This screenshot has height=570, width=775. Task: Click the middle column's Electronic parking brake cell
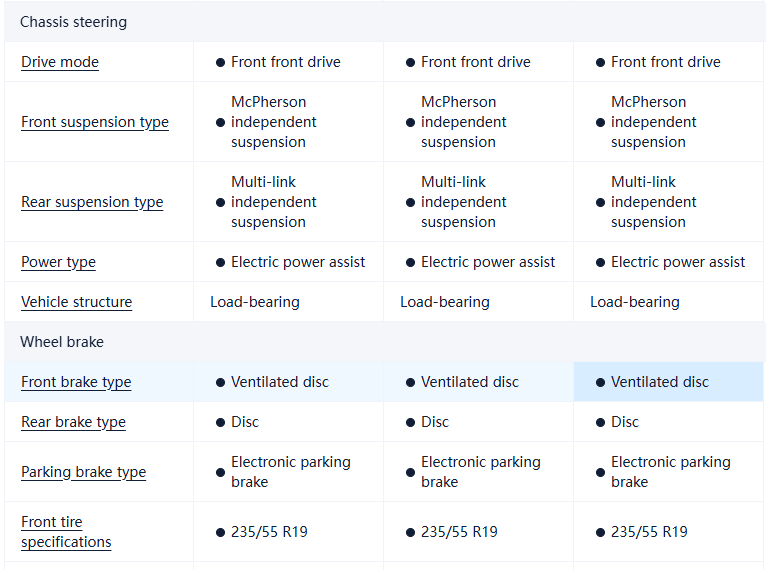(x=480, y=472)
